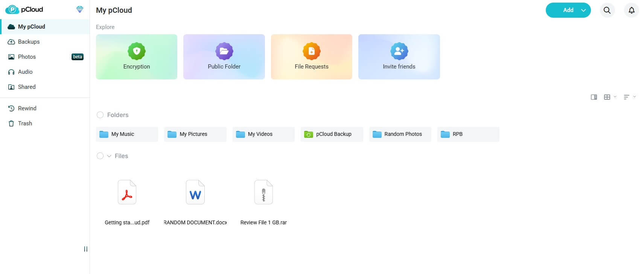This screenshot has height=274, width=644.
Task: Toggle the info side panel icon
Action: point(594,97)
